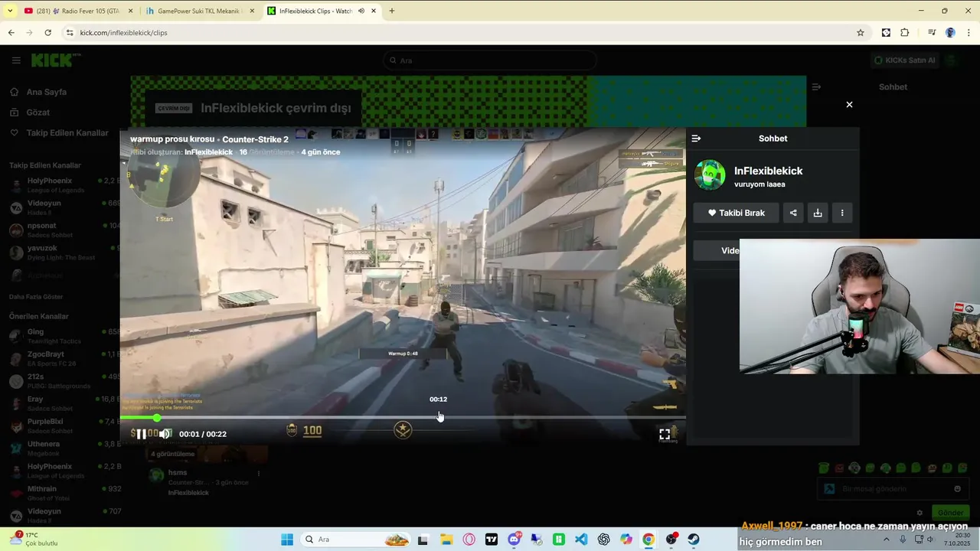Open the Extensions puzzle icon
Screen dimensions: 980x551
tap(905, 33)
